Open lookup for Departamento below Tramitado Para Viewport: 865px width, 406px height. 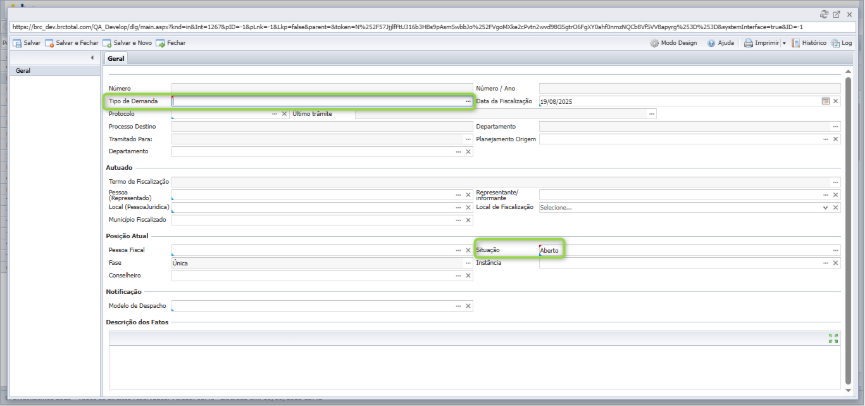coord(458,152)
